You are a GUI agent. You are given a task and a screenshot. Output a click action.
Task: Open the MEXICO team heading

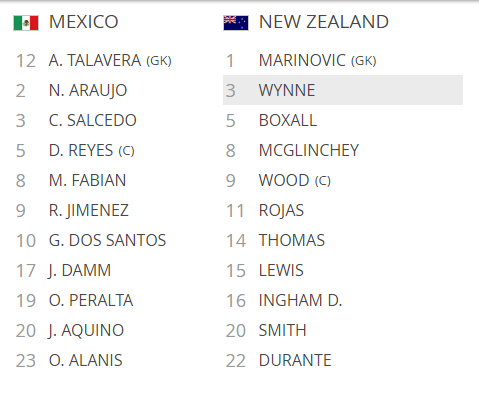(84, 22)
